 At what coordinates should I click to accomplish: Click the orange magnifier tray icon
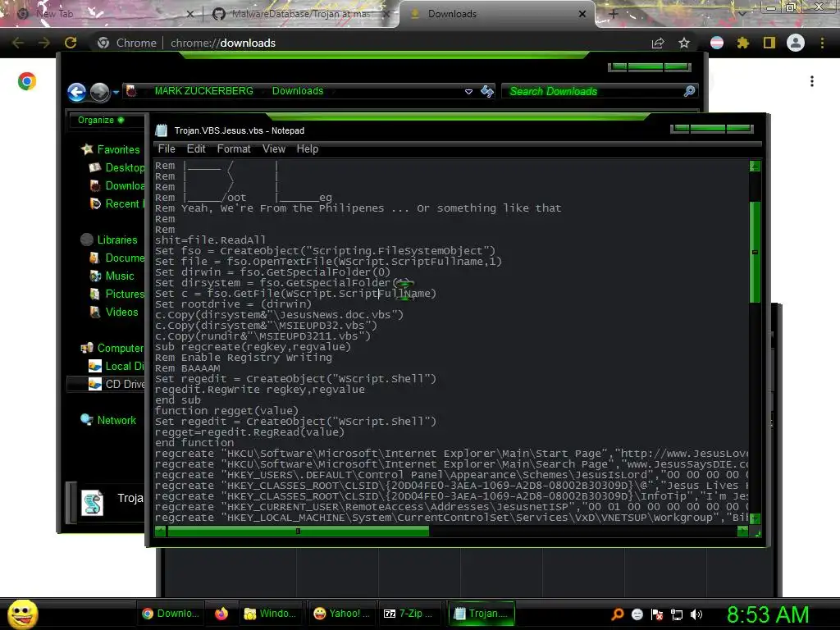point(618,614)
